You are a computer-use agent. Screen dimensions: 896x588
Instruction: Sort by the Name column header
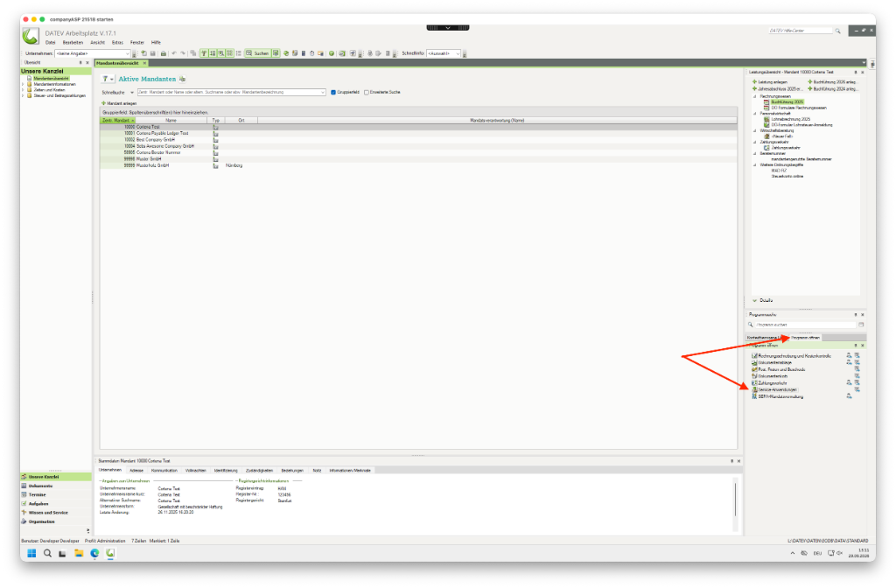[x=171, y=121]
